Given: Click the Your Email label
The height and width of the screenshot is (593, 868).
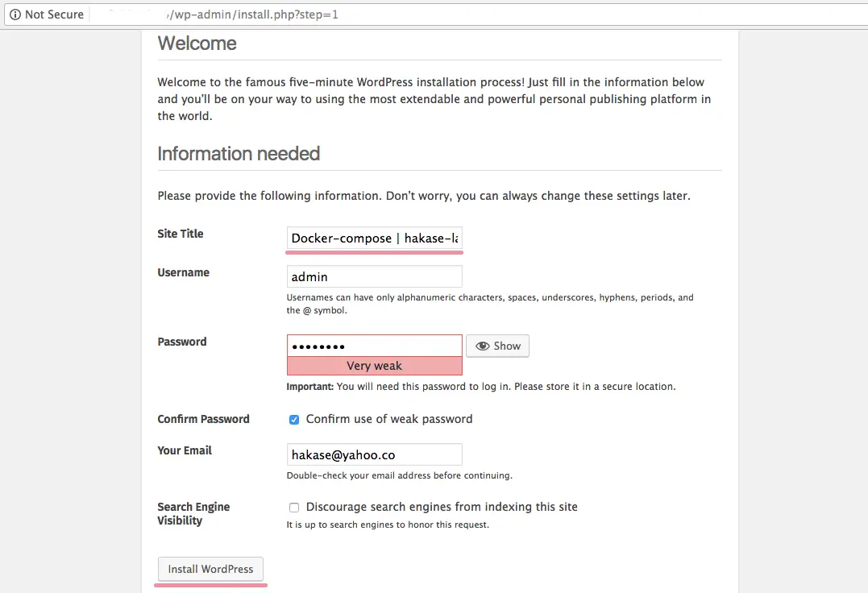Looking at the screenshot, I should click(185, 450).
